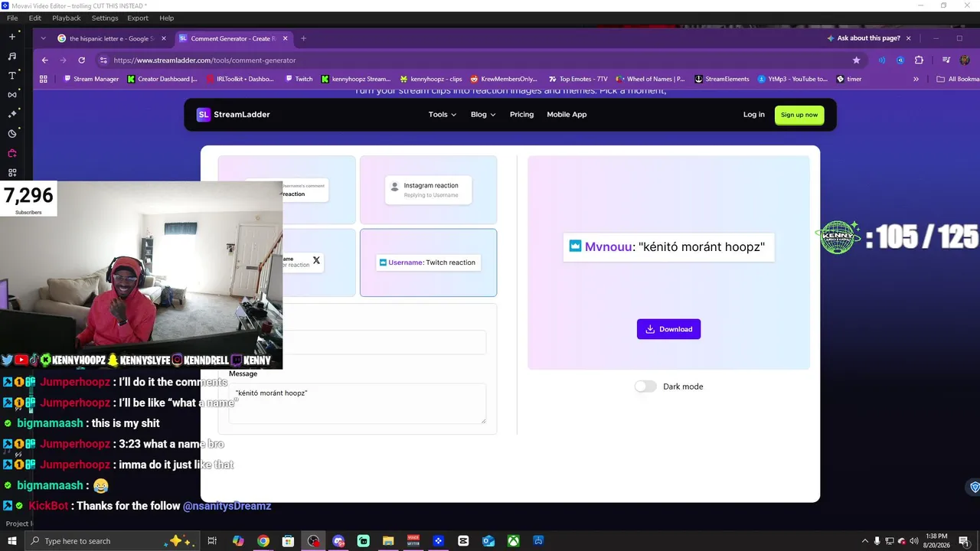Open the Windows Start menu
Screen dimensions: 980x551
click(11, 541)
